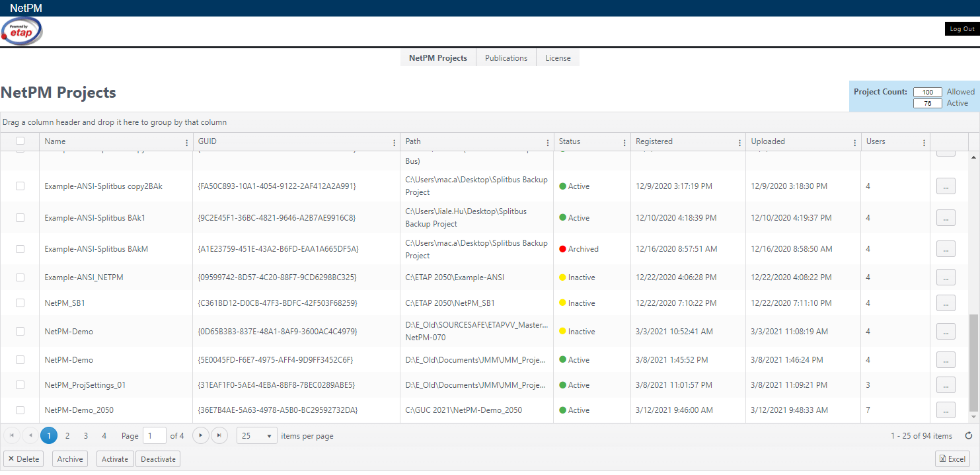Select NetPM_ProjSettings_01 checkbox
980x475 pixels.
tap(20, 384)
